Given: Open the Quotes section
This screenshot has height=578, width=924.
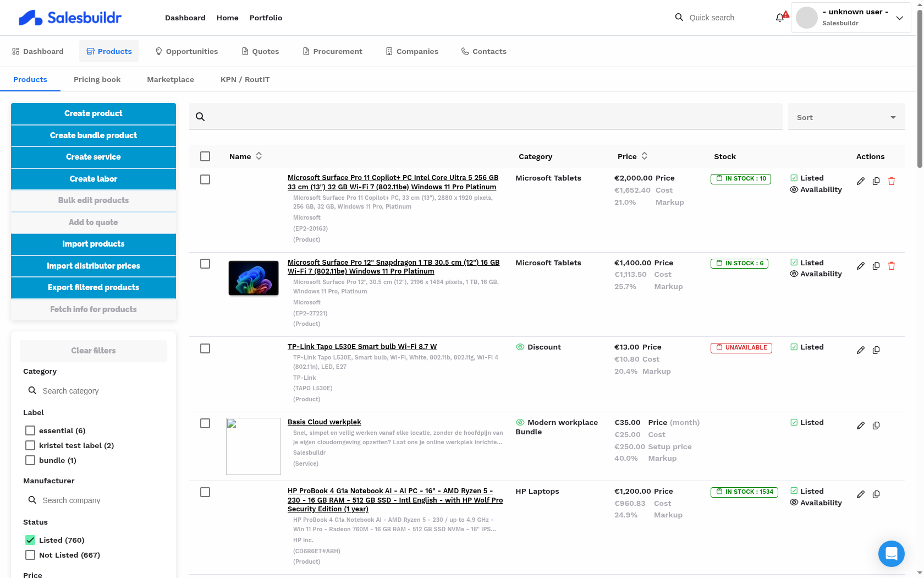Looking at the screenshot, I should [260, 51].
